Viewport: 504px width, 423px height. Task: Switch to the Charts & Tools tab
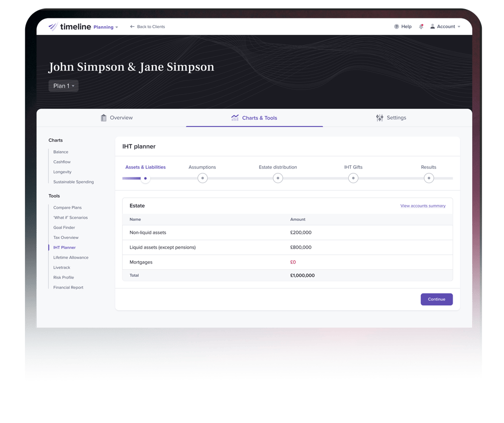point(254,118)
